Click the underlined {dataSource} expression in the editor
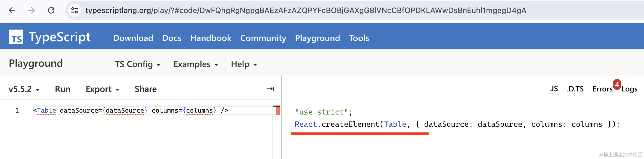Viewport: 644px width, 159px height. [125, 110]
